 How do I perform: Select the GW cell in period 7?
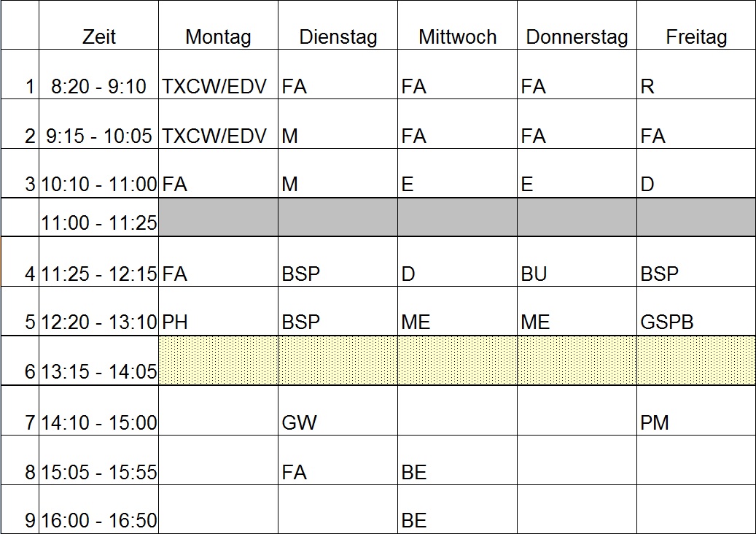coord(338,411)
